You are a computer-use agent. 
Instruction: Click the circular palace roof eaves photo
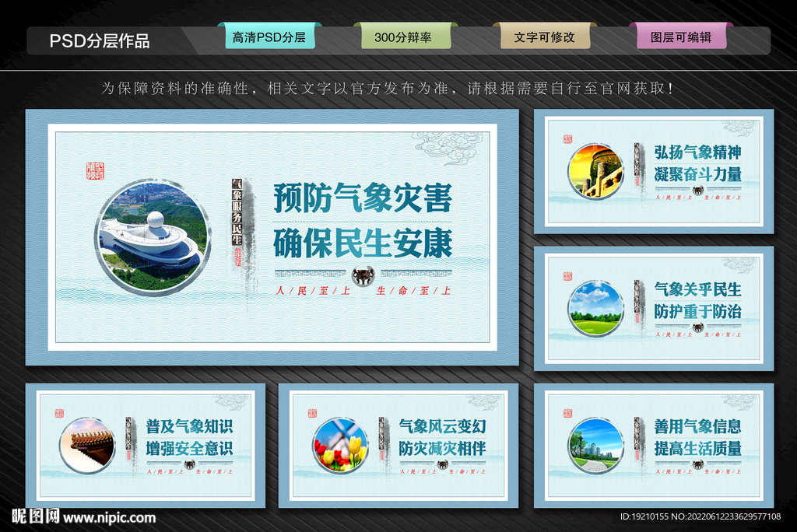(87, 446)
